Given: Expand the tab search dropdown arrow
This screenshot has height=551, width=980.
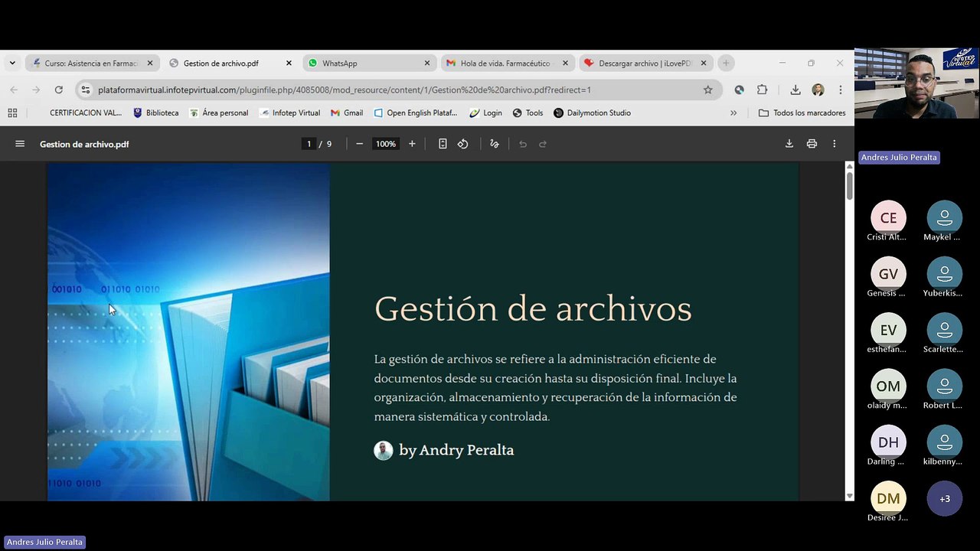Looking at the screenshot, I should coord(12,63).
